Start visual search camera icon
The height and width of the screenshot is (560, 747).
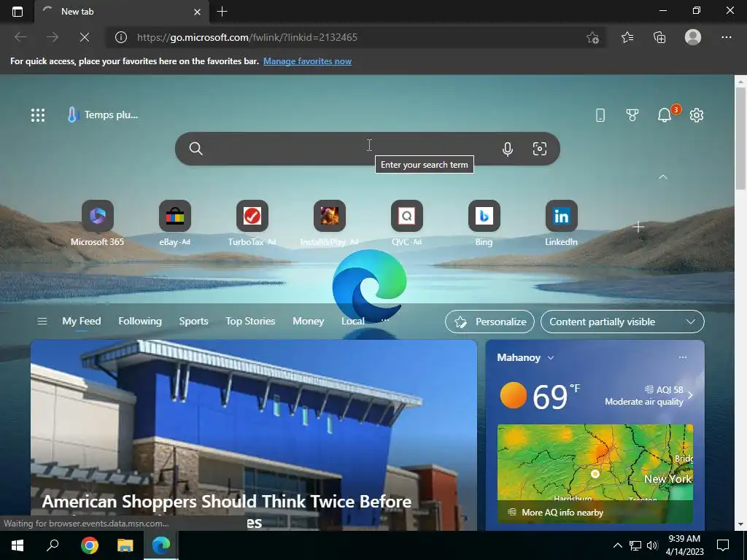tap(539, 149)
